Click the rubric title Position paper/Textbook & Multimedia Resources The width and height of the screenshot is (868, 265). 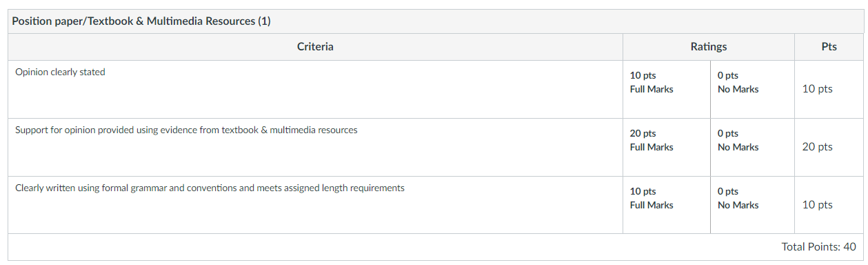pos(141,21)
